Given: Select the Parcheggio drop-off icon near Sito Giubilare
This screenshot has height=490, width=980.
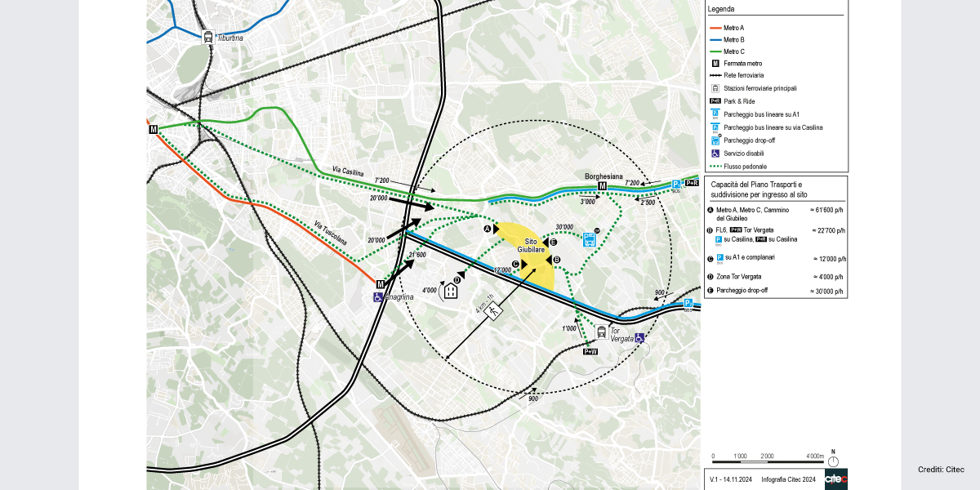Looking at the screenshot, I should point(590,240).
